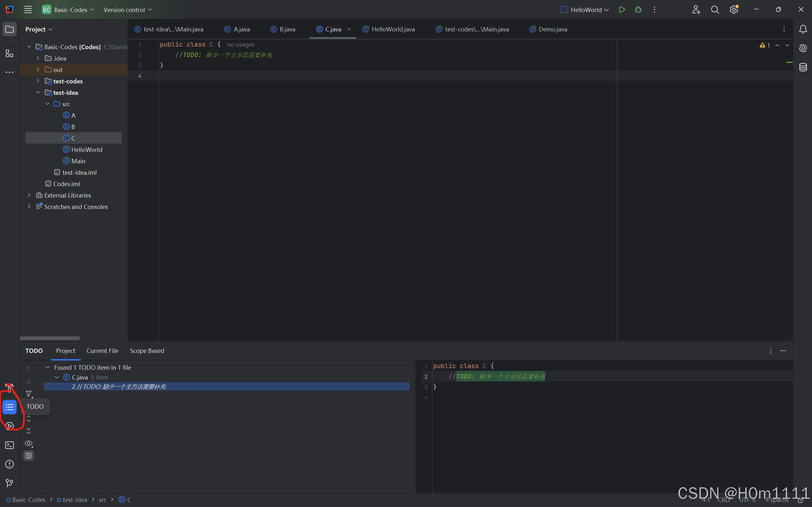
Task: Open the TODO filter funnel options
Action: pos(29,394)
